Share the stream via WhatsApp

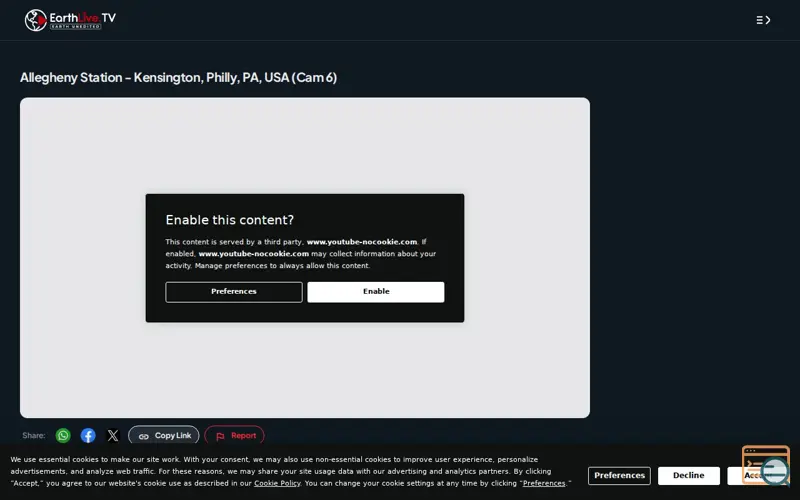point(63,435)
